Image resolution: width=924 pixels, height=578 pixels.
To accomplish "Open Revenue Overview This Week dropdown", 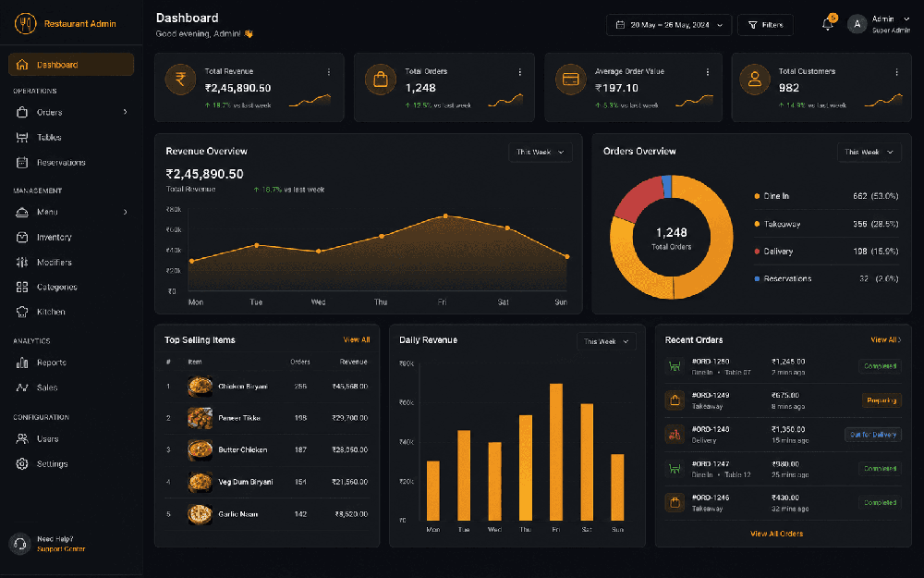I will click(x=541, y=153).
